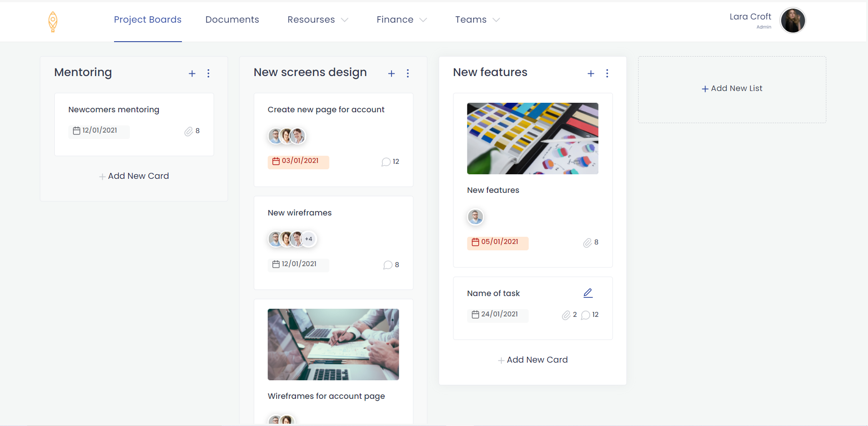868x426 pixels.
Task: Switch to Project Boards tab
Action: [148, 19]
